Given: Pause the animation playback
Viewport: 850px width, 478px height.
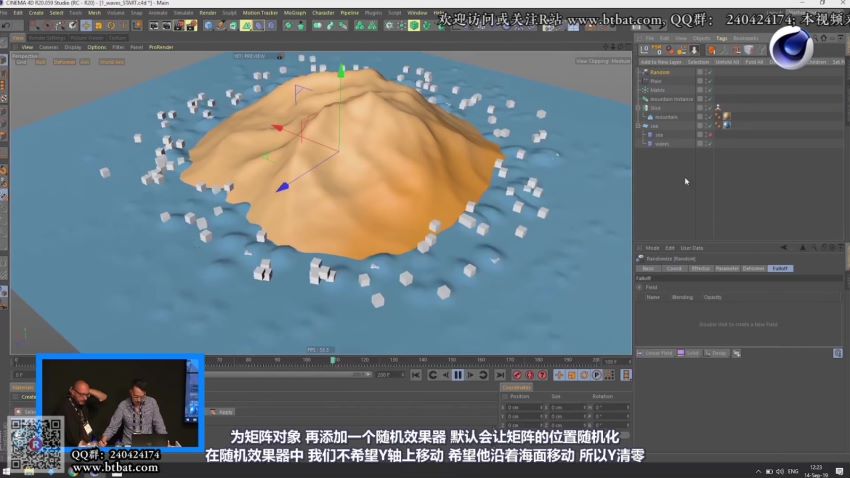Looking at the screenshot, I should (x=458, y=375).
